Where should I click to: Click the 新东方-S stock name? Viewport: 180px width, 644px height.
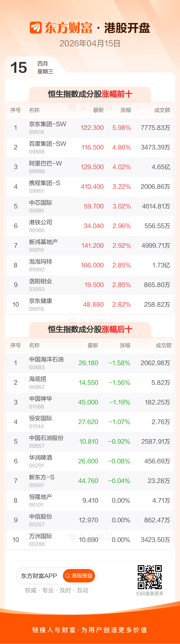coord(42,477)
